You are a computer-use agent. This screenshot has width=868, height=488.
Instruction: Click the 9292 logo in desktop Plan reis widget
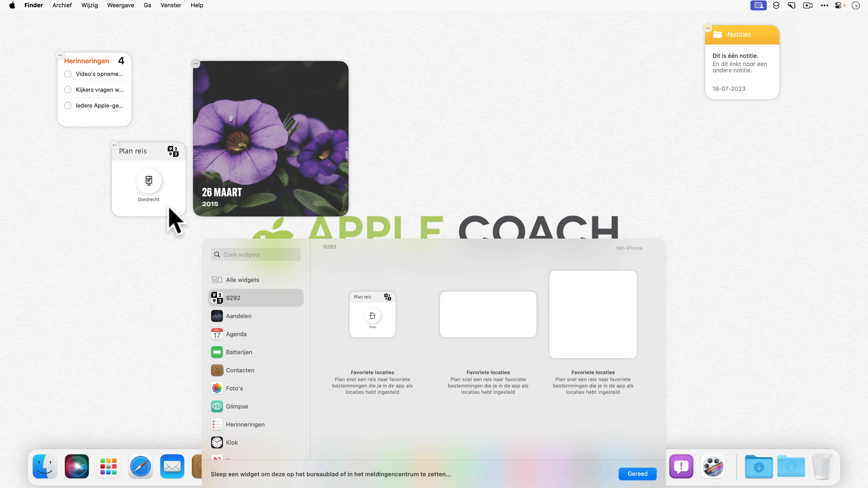point(173,151)
